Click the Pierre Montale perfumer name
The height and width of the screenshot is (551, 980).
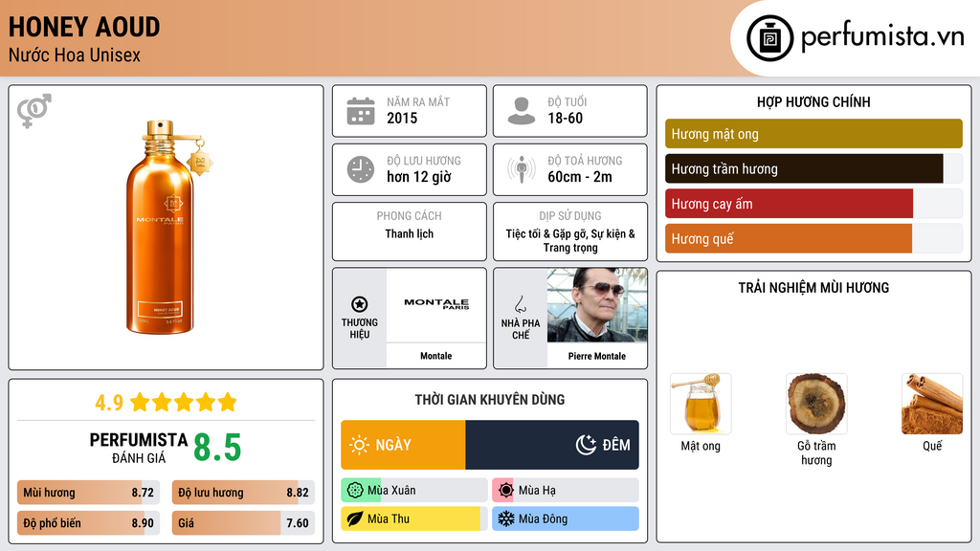coord(597,356)
